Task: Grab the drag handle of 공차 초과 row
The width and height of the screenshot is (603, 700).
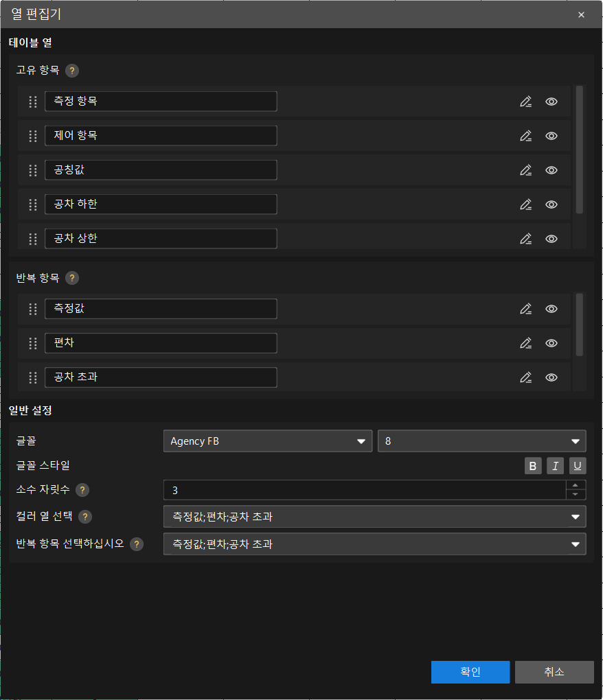Action: pyautogui.click(x=33, y=377)
